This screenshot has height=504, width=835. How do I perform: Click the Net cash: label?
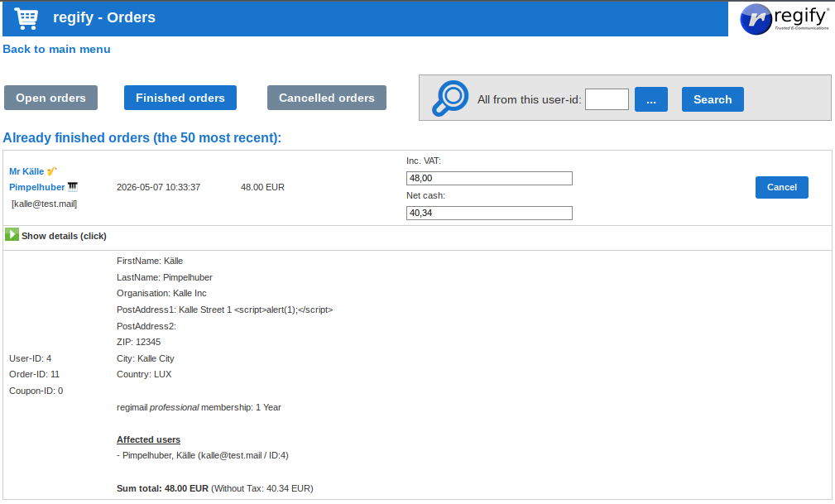[425, 195]
